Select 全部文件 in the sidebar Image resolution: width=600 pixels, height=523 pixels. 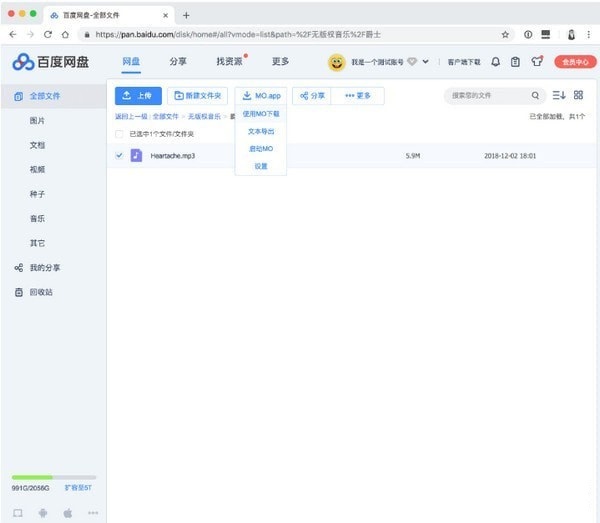point(54,96)
